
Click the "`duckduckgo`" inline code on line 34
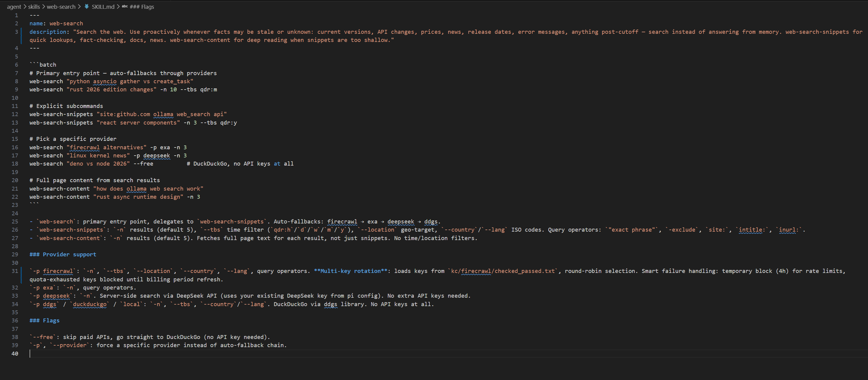click(x=90, y=304)
